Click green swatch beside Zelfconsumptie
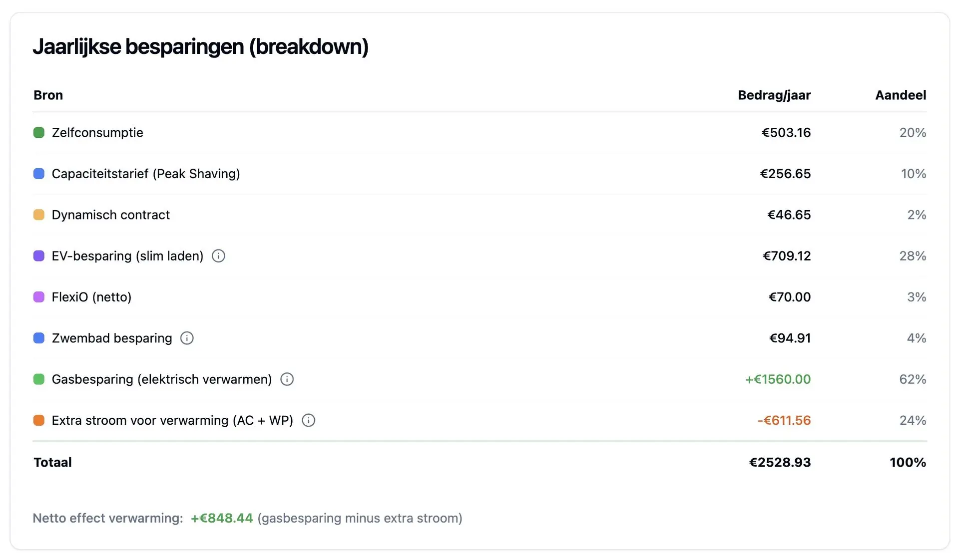 (x=39, y=133)
